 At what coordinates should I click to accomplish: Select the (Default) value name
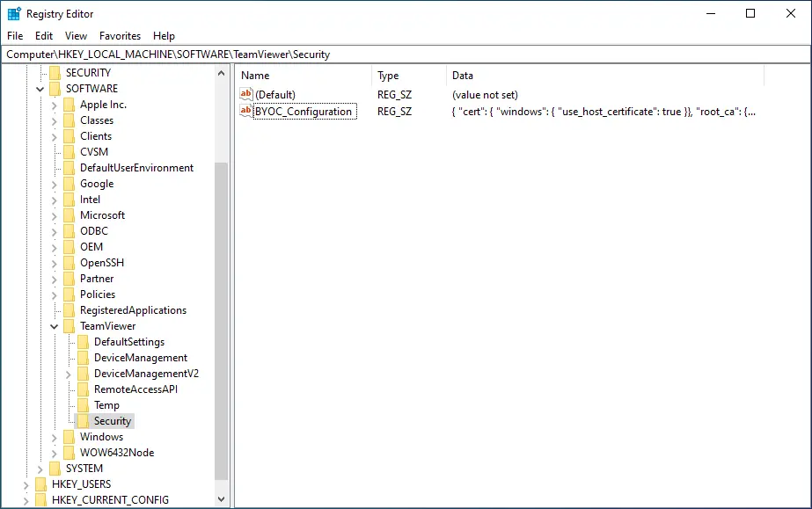coord(275,95)
